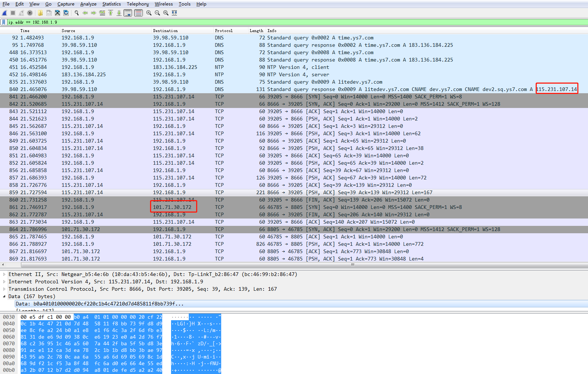The image size is (588, 374).
Task: Go forward in packet history
Action: click(x=94, y=13)
